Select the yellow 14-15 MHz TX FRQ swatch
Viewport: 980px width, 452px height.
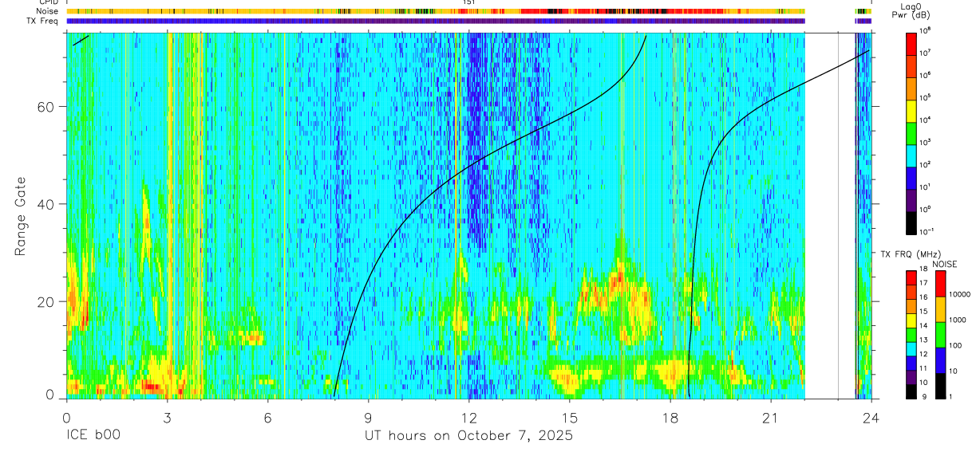click(x=911, y=320)
